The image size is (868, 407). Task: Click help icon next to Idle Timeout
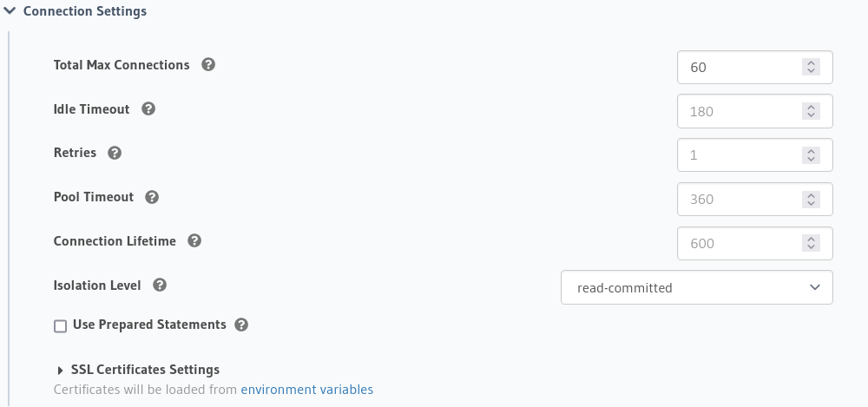tap(148, 109)
